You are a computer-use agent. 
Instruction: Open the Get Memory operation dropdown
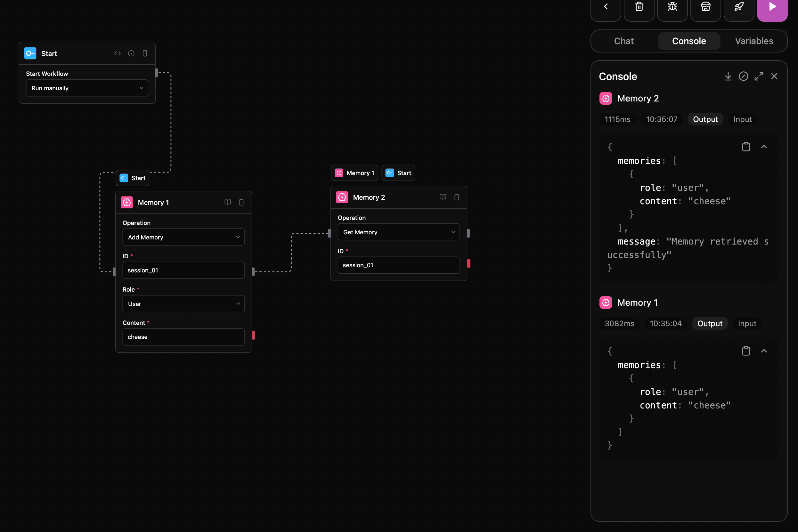398,232
